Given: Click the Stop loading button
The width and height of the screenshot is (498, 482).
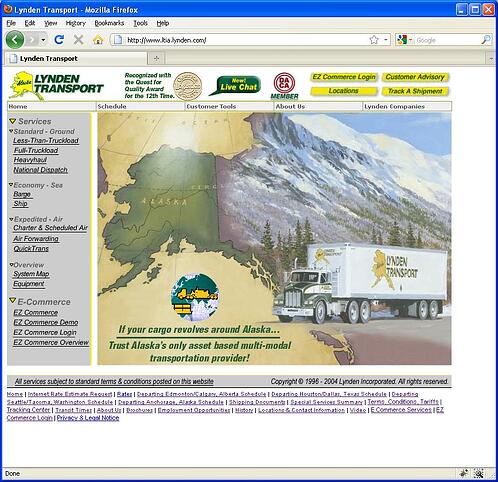Looking at the screenshot, I should point(78,40).
